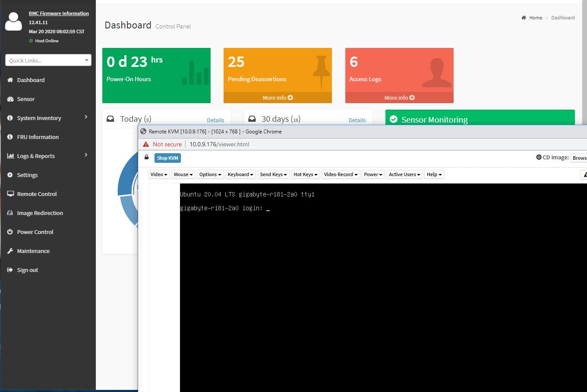Open the Sensor page
587x392 pixels.
point(26,99)
